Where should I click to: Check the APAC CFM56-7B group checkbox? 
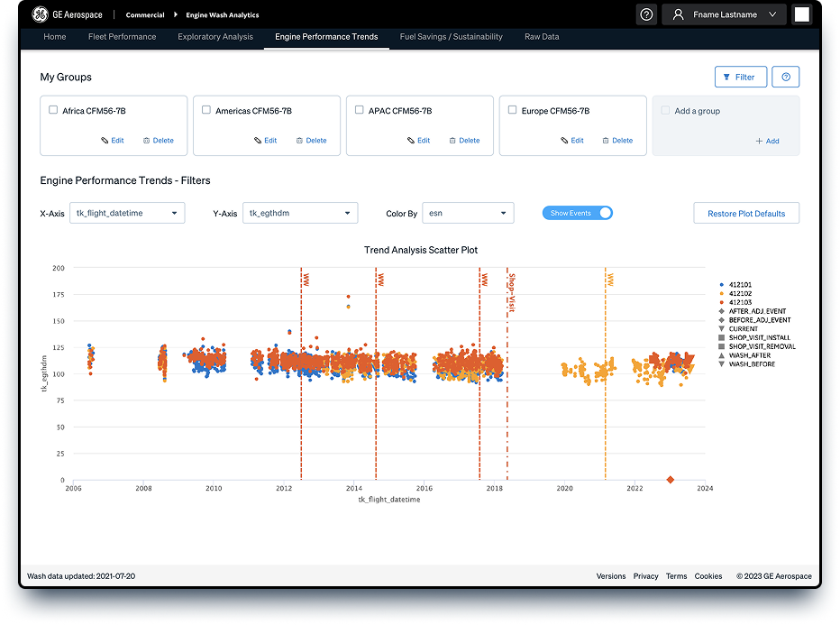pos(360,110)
